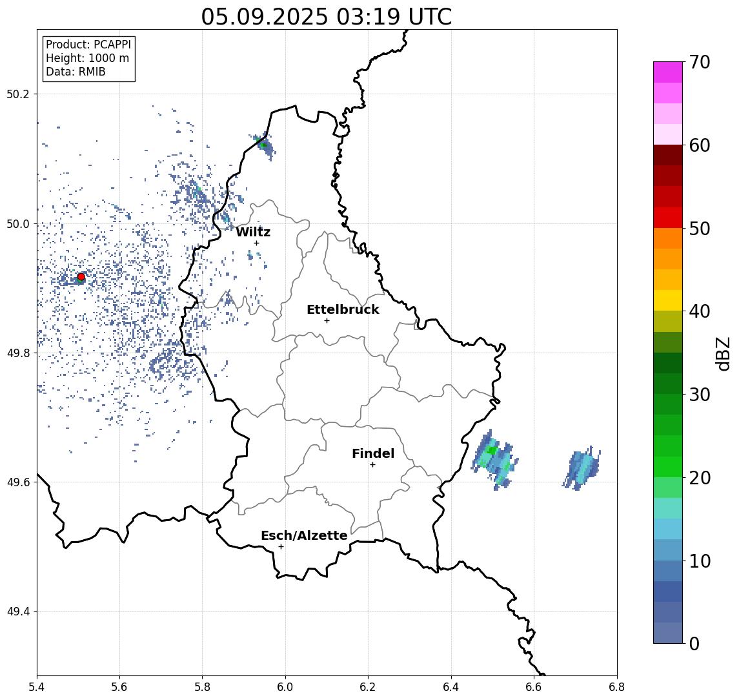739x700 pixels.
Task: Click the yellow colorbar swatch above 40
Action: (x=668, y=300)
